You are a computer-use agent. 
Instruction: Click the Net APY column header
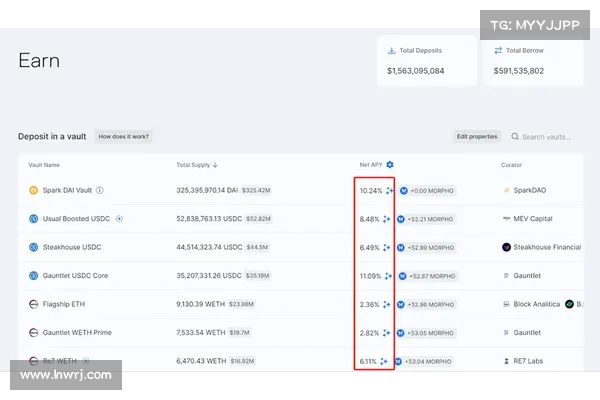(371, 165)
